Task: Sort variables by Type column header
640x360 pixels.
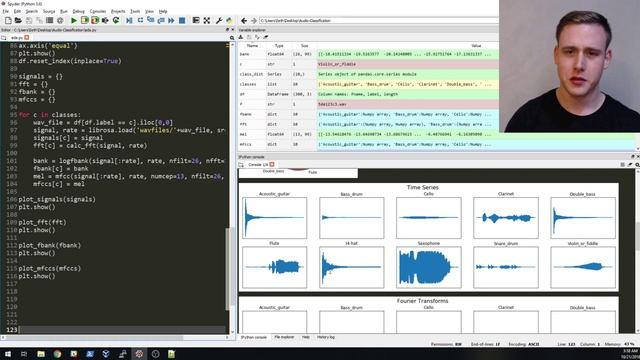Action: point(279,46)
